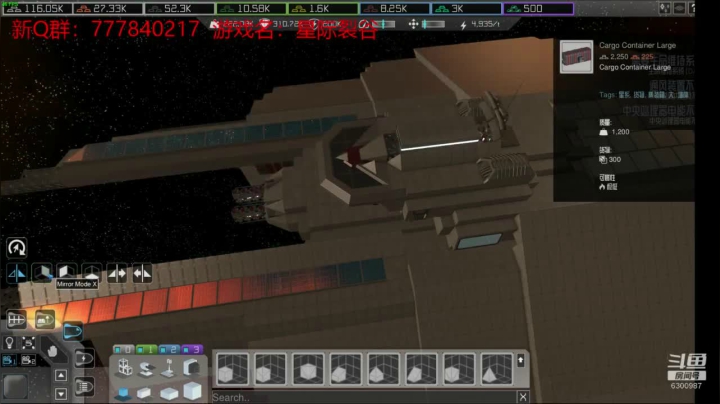Choose the fifth corner block shape
Screen dimensions: 720x404
383,368
